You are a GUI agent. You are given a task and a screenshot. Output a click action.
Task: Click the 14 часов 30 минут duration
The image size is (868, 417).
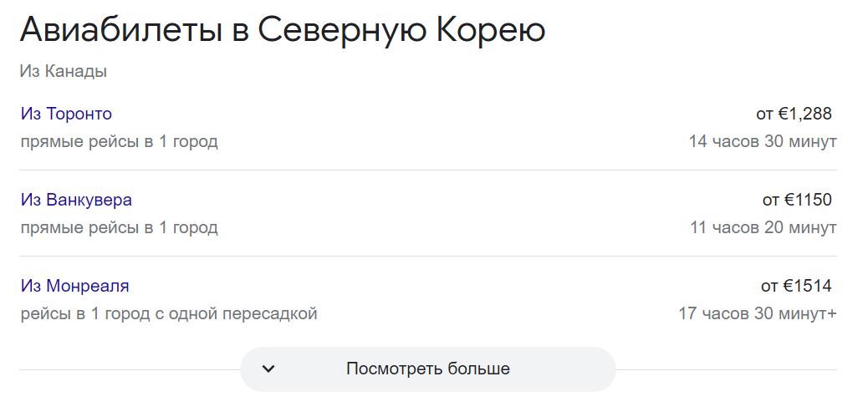[x=763, y=141]
